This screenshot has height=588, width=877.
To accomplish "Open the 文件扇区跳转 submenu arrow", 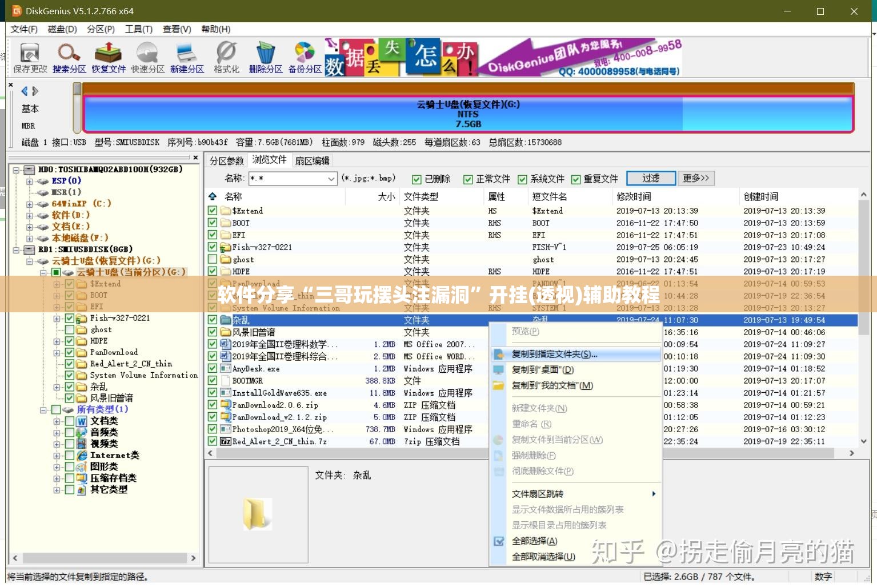I will pos(654,494).
